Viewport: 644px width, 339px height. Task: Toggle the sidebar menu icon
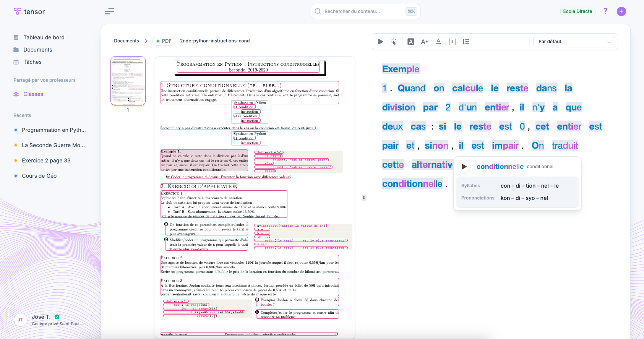[110, 11]
